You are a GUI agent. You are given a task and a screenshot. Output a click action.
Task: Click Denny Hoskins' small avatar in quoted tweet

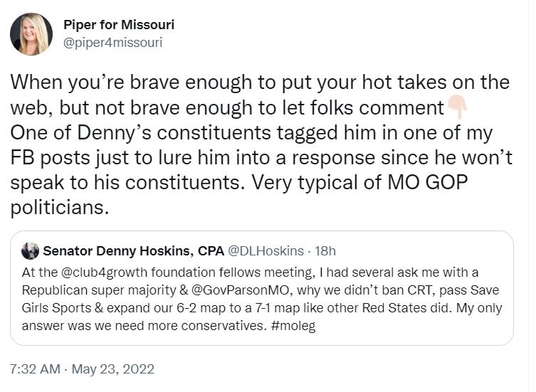(x=31, y=250)
